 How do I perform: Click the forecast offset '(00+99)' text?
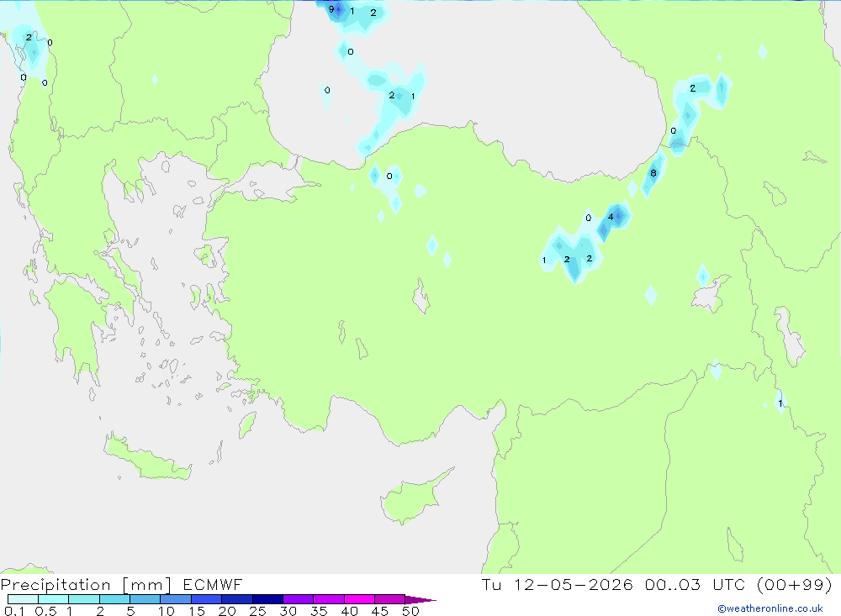coord(795,584)
